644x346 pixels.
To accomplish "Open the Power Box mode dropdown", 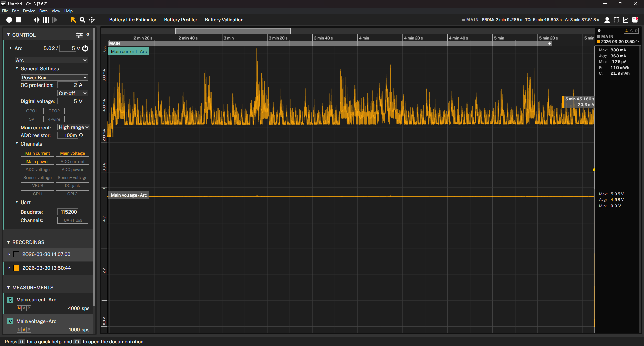I will (54, 78).
